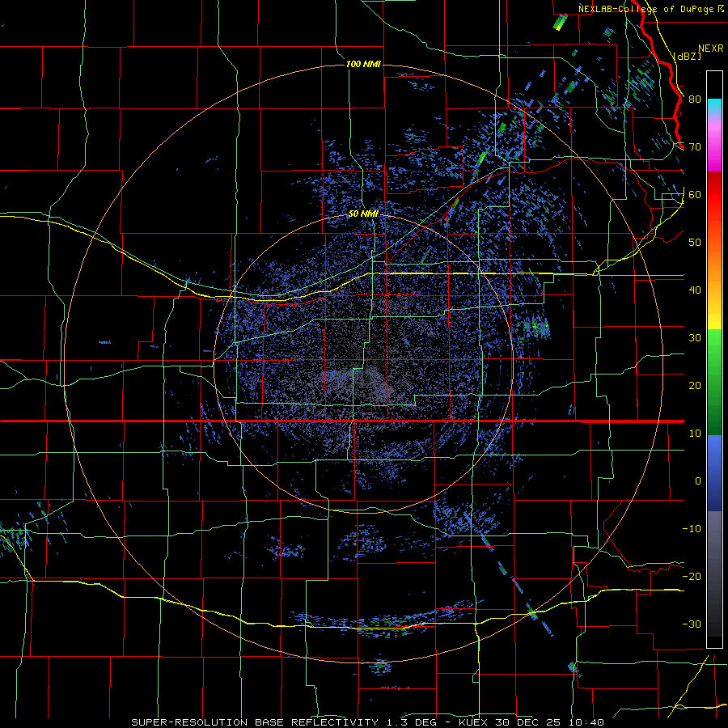
Task: Click the "30 DEC 25" date in the caption
Action: pyautogui.click(x=530, y=722)
